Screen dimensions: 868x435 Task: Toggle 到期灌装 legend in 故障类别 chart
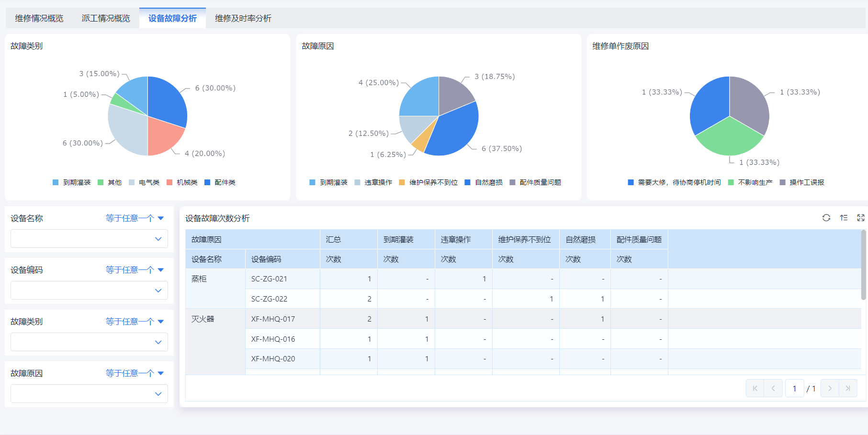[x=72, y=182]
